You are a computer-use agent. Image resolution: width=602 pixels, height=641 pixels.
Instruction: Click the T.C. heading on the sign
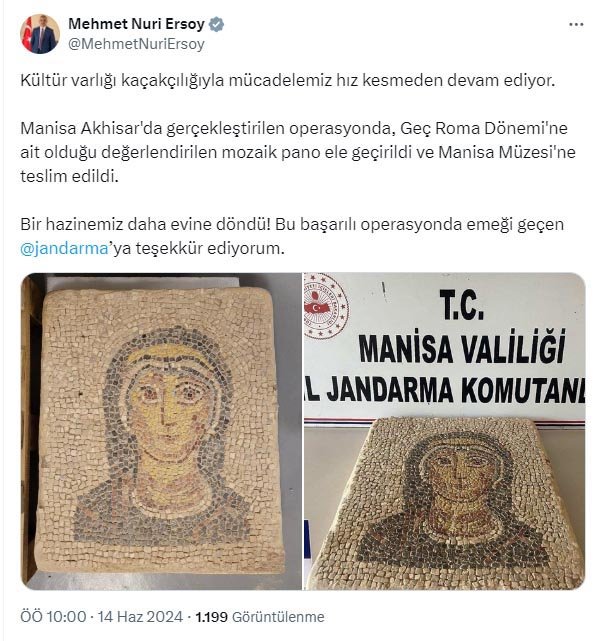[462, 305]
